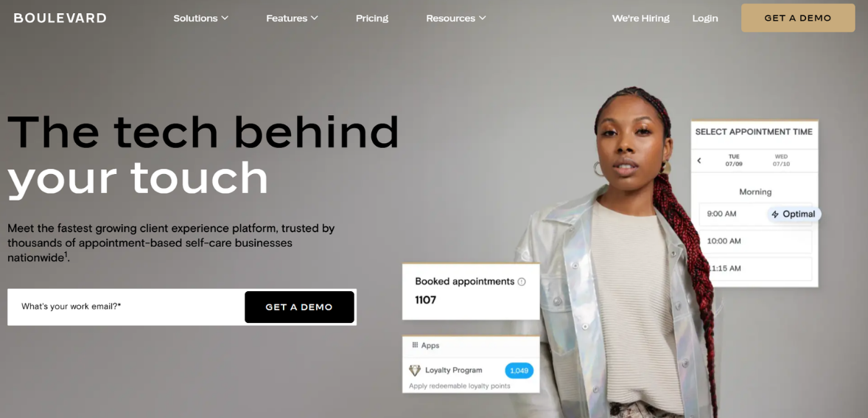Click the Login link

[704, 18]
